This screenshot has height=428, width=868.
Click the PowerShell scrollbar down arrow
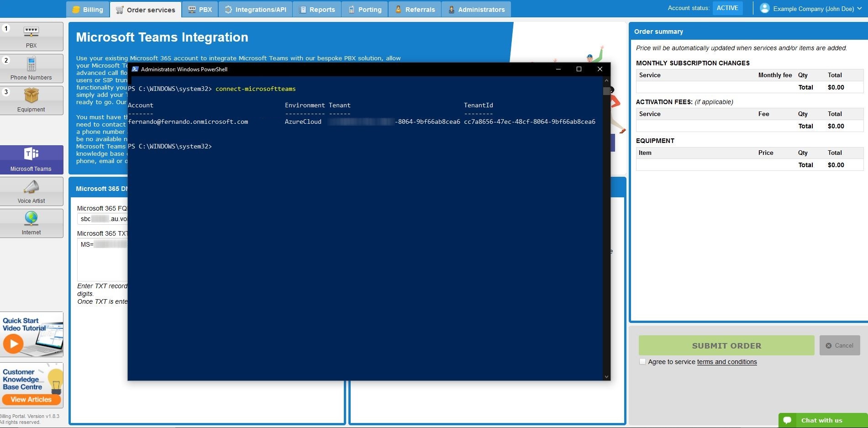click(606, 376)
